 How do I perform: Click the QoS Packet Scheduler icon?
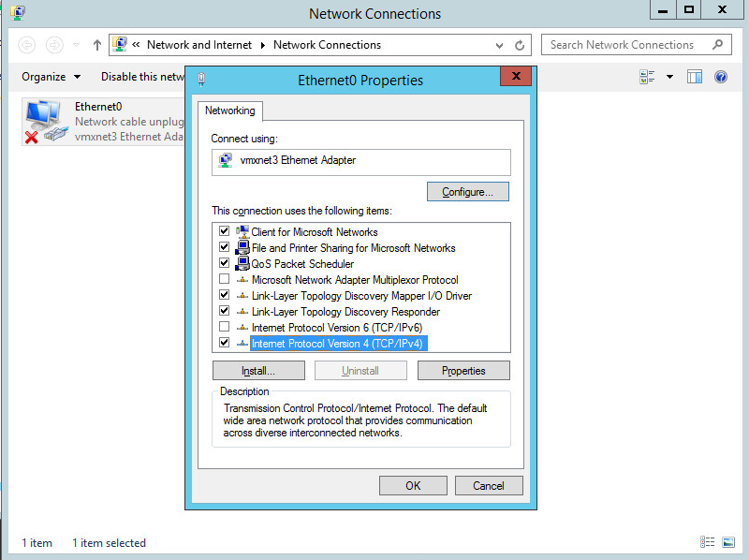pyautogui.click(x=242, y=263)
